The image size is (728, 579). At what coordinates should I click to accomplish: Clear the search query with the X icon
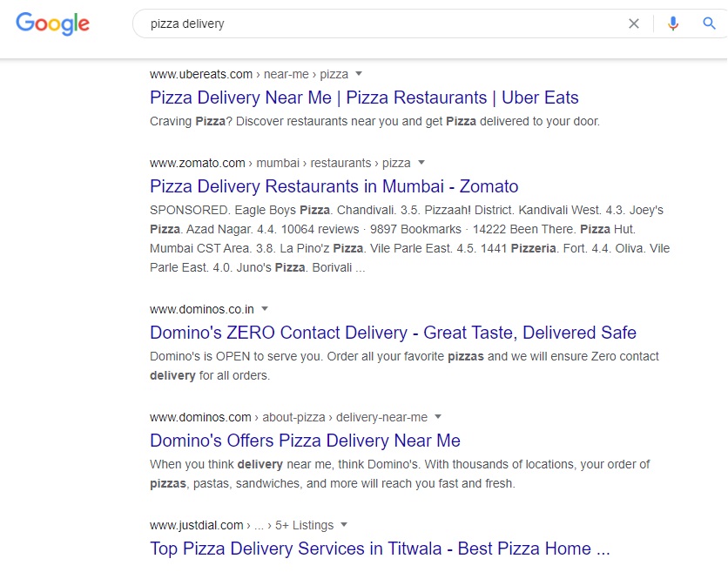point(634,24)
